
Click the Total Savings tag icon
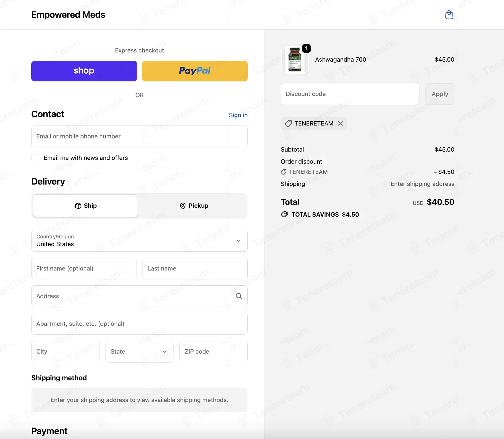coord(284,215)
